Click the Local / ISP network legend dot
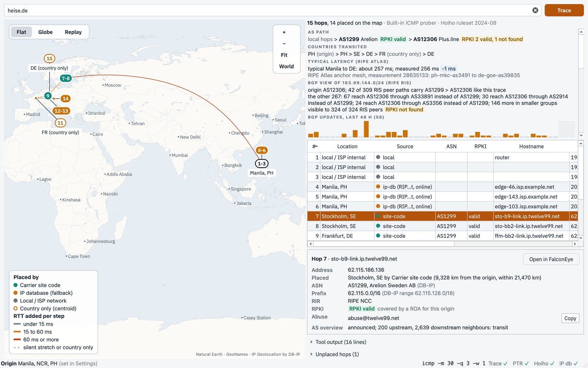Viewport: 588px width, 368px height. point(15,300)
